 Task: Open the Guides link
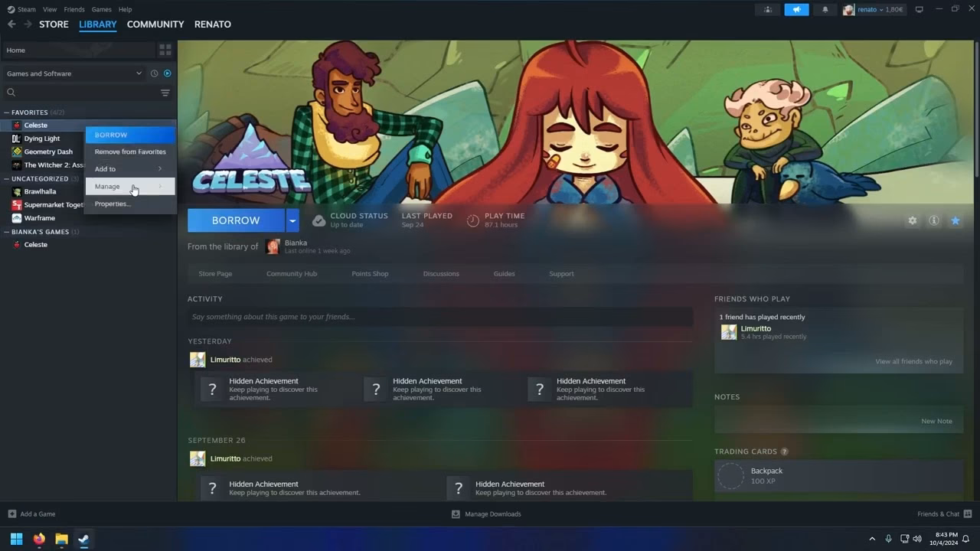(x=504, y=274)
